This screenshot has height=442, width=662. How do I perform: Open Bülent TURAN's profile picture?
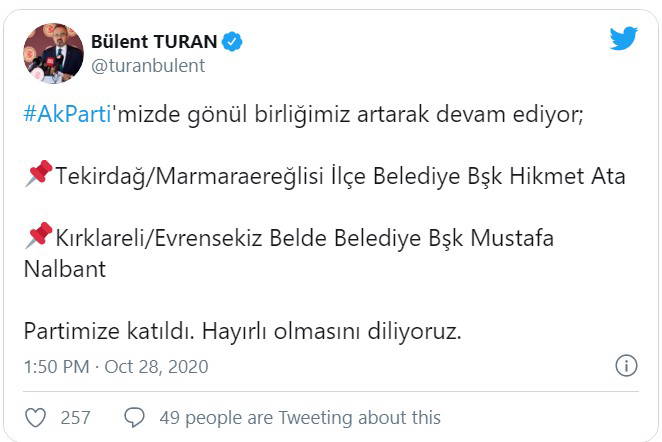click(52, 53)
